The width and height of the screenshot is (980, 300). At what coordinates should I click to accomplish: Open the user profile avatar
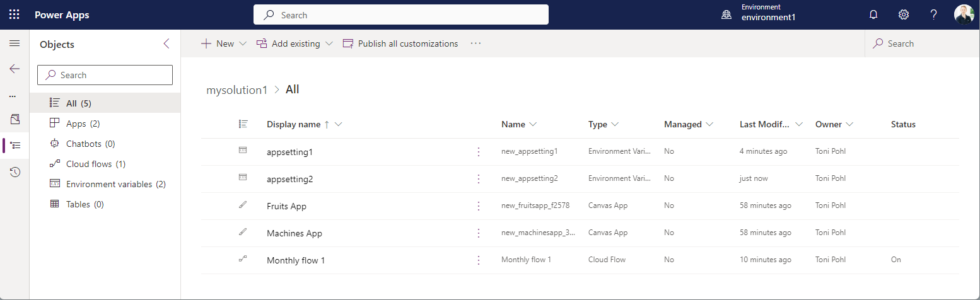click(964, 14)
